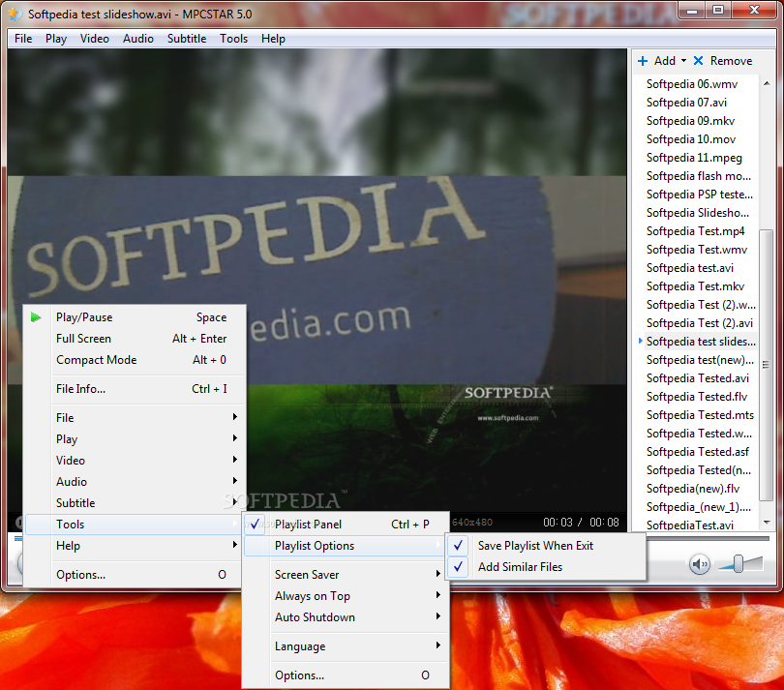Select currently playing Softpedia test slides... item
This screenshot has width=784, height=690.
click(x=701, y=342)
